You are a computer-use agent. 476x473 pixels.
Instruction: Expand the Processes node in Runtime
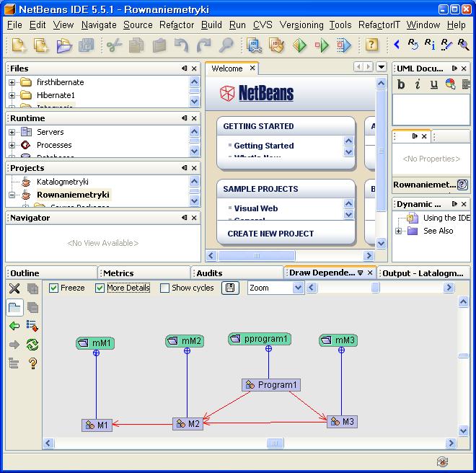(12, 145)
